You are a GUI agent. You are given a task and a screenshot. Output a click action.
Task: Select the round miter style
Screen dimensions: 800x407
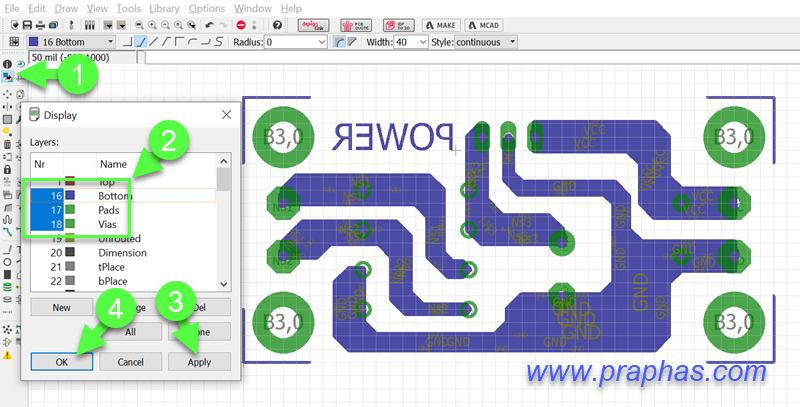pos(339,42)
